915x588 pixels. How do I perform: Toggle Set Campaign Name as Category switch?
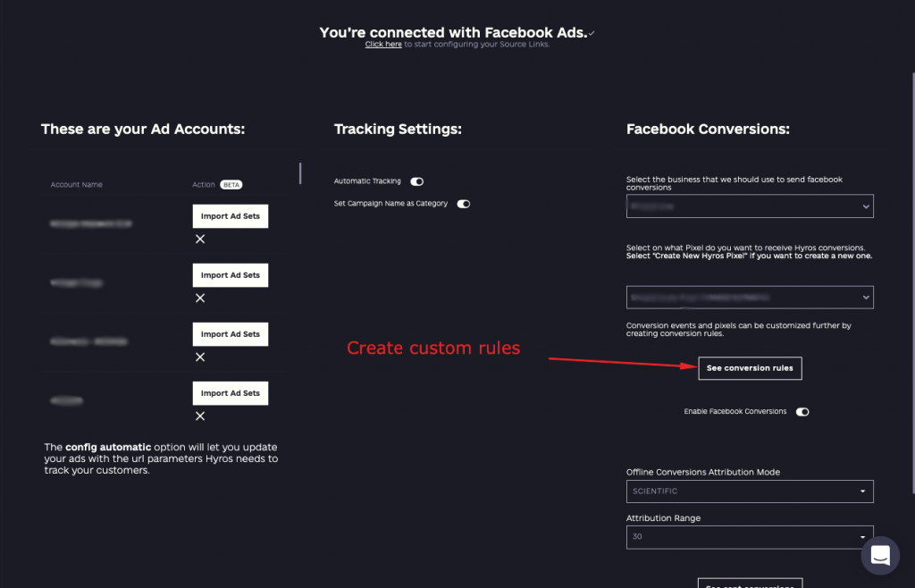464,204
